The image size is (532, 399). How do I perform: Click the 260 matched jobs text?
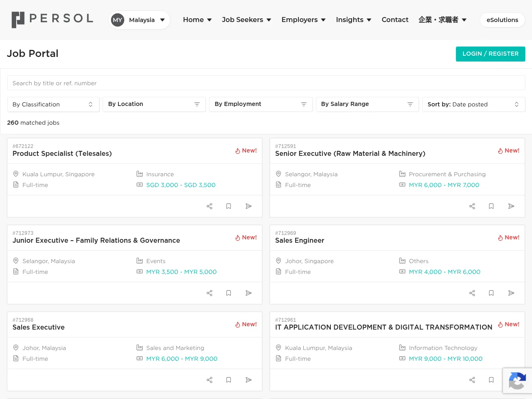point(33,123)
